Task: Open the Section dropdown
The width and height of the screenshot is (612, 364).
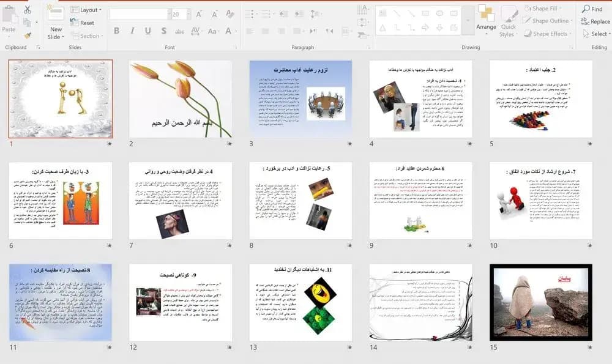Action: [x=87, y=35]
